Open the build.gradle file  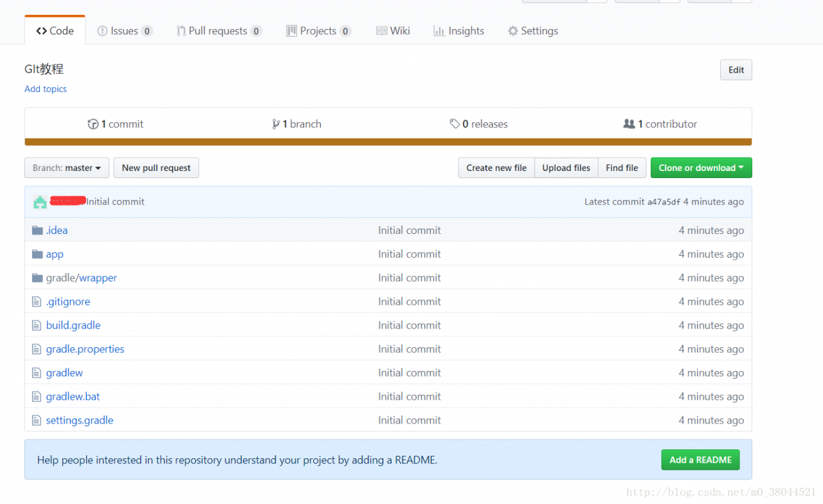[x=73, y=325]
